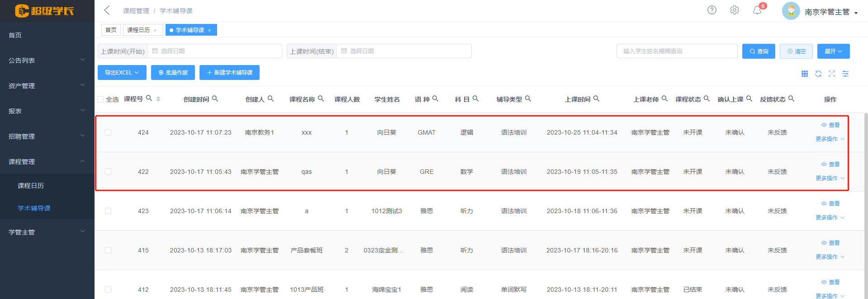
Task: Click the back arrow in breadcrumb
Action: (x=107, y=10)
